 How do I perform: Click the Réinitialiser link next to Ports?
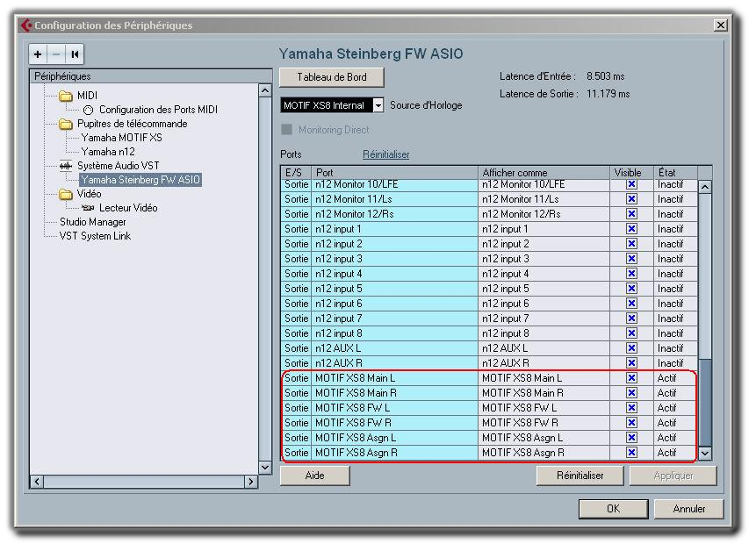385,154
